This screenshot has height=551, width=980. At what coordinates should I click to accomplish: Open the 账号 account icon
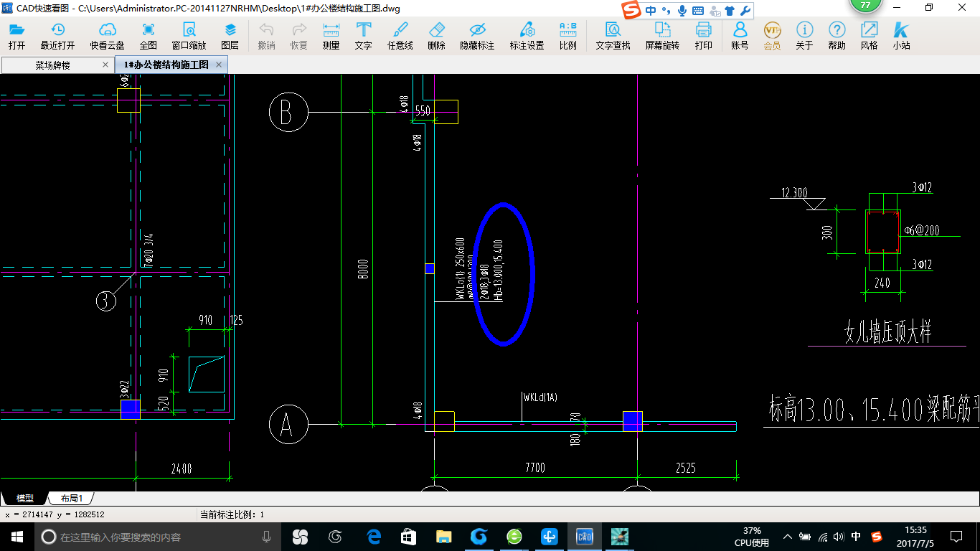click(x=740, y=36)
